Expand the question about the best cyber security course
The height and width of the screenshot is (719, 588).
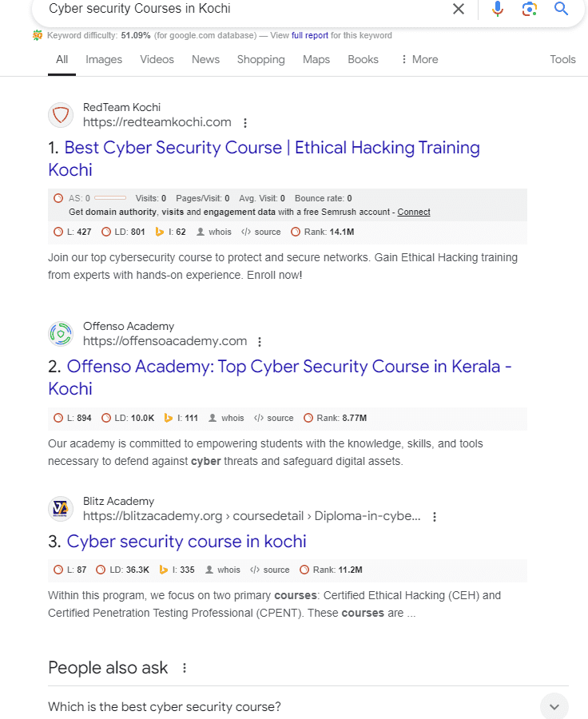554,706
